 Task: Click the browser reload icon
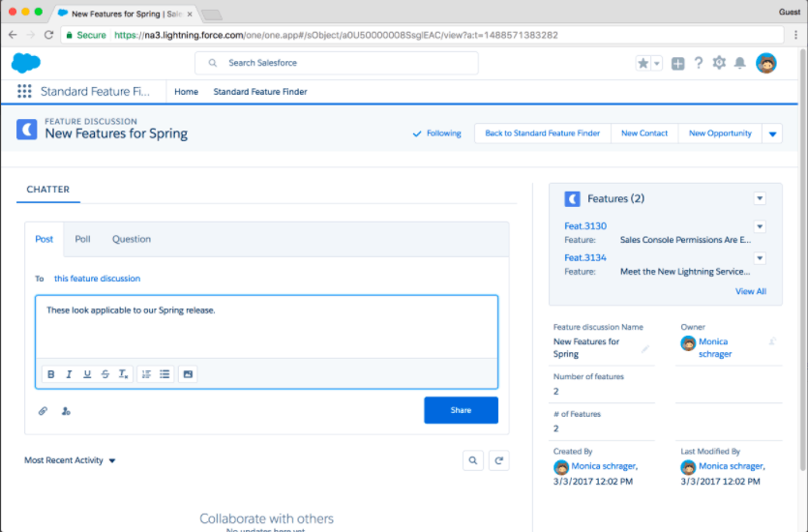pos(48,35)
